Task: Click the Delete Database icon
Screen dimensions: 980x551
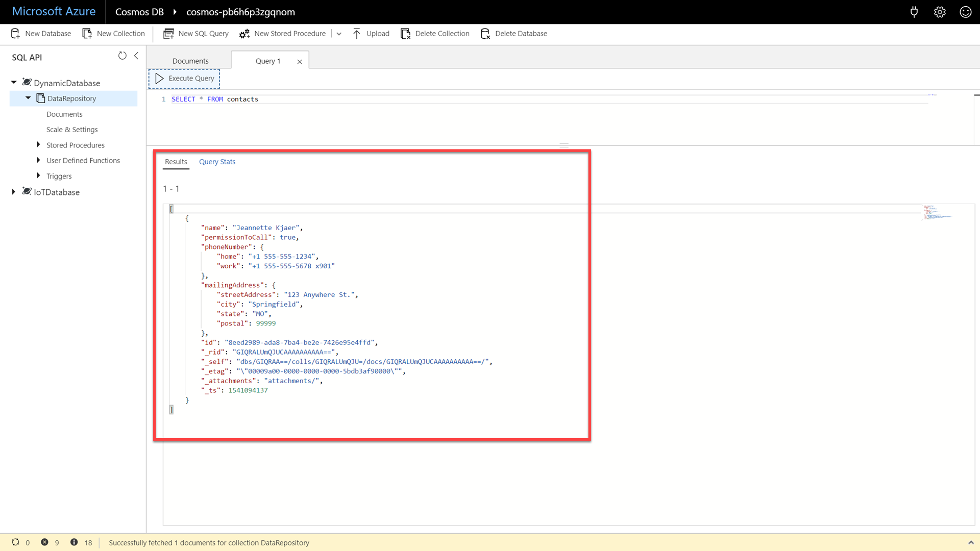Action: [485, 34]
